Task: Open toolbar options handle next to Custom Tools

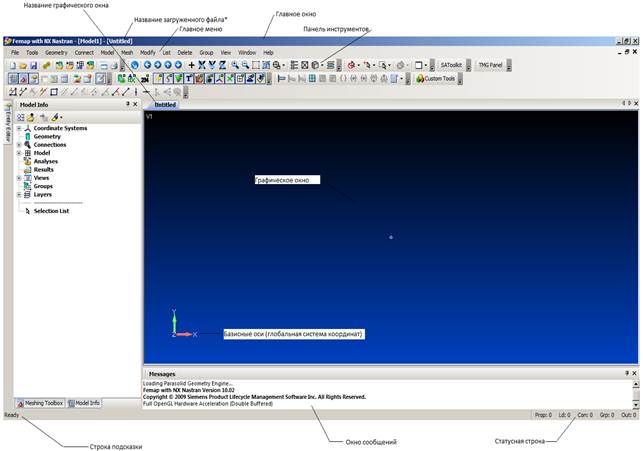Action: tap(460, 79)
